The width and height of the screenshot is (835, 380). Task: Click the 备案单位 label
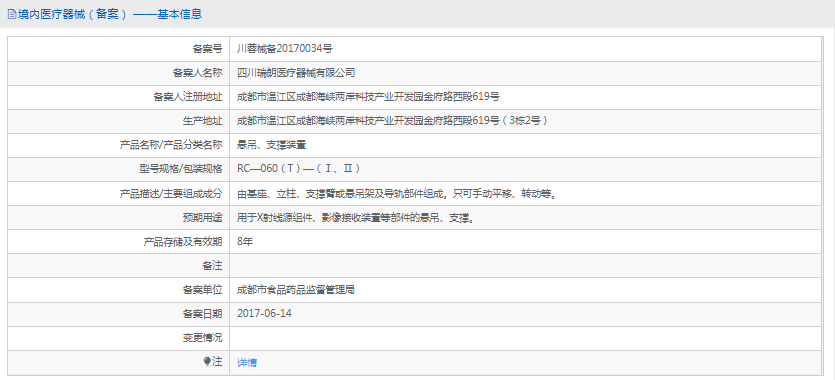202,290
